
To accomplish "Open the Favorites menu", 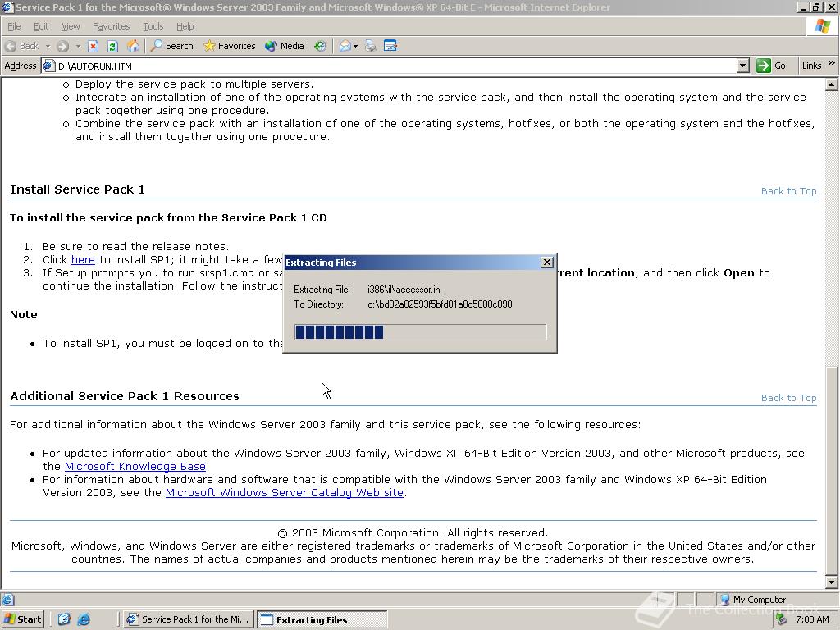I will click(x=111, y=26).
